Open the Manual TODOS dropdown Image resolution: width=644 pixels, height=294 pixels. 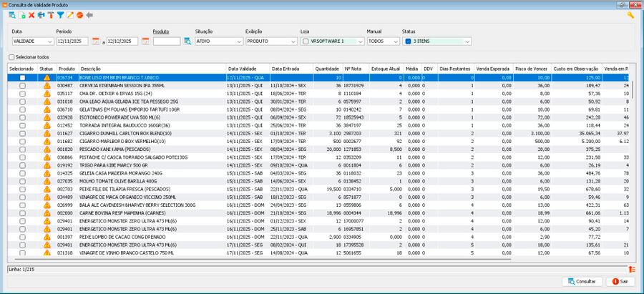click(x=384, y=41)
